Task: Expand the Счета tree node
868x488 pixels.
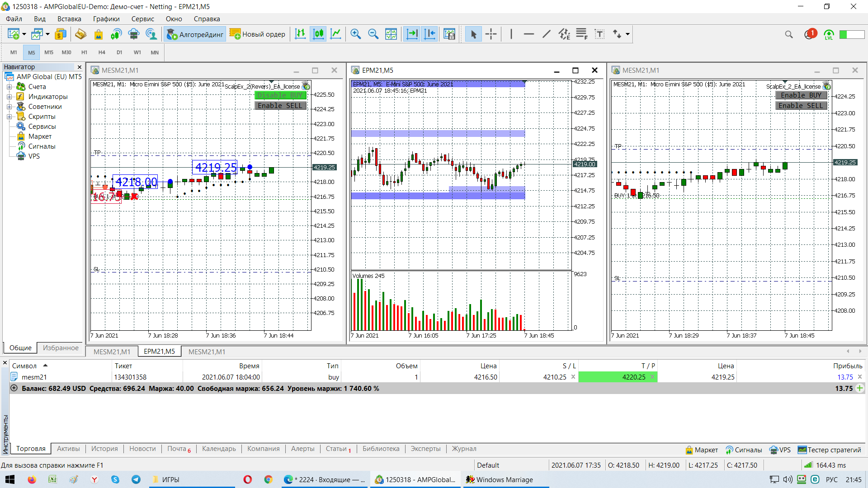Action: point(9,87)
